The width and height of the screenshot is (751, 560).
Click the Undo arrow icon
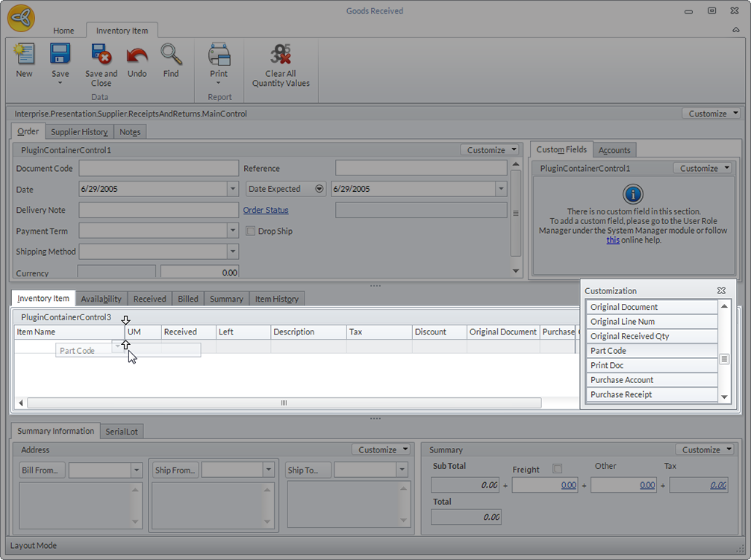pyautogui.click(x=137, y=55)
